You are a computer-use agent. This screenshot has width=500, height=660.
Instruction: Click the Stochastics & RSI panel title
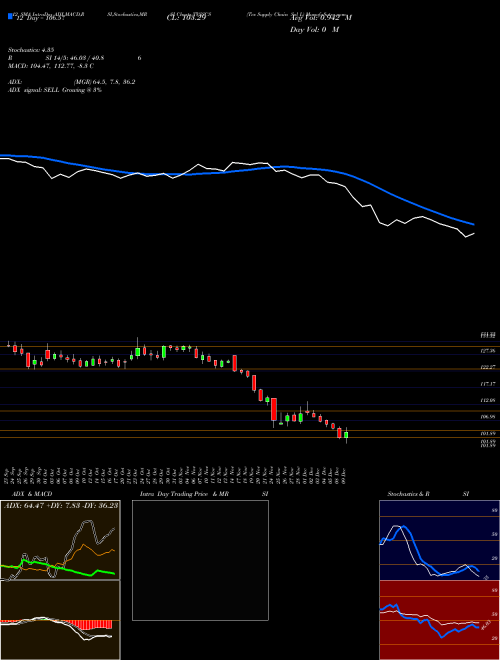tap(428, 494)
